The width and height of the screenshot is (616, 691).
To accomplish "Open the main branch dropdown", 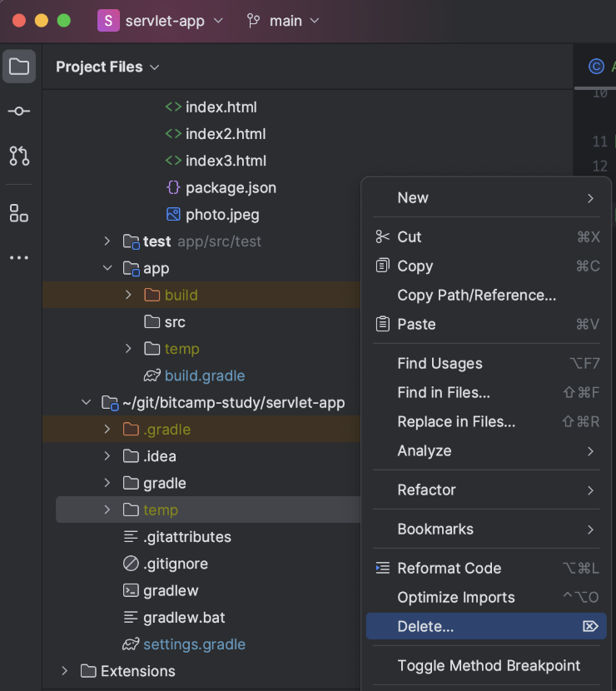I will [283, 21].
